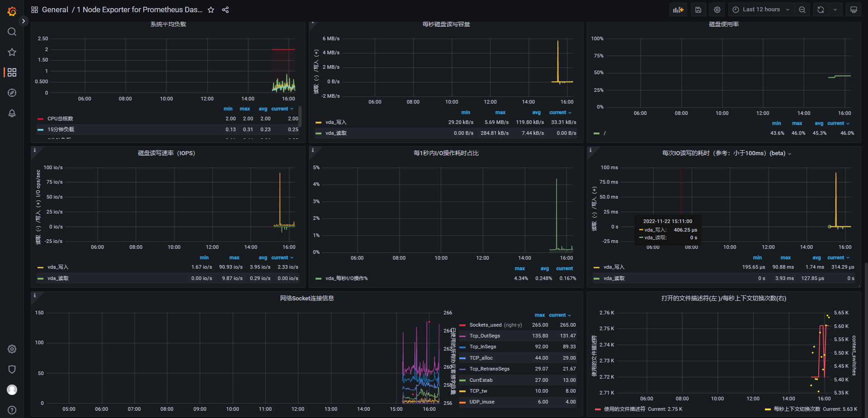Toggle the TCP_alloc series in the legend
The image size is (868, 418).
click(481, 358)
